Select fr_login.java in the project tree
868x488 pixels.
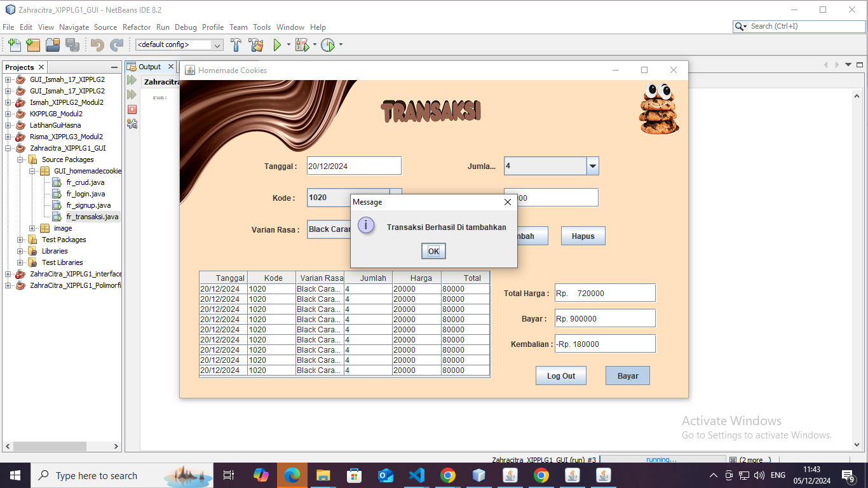tap(86, 194)
